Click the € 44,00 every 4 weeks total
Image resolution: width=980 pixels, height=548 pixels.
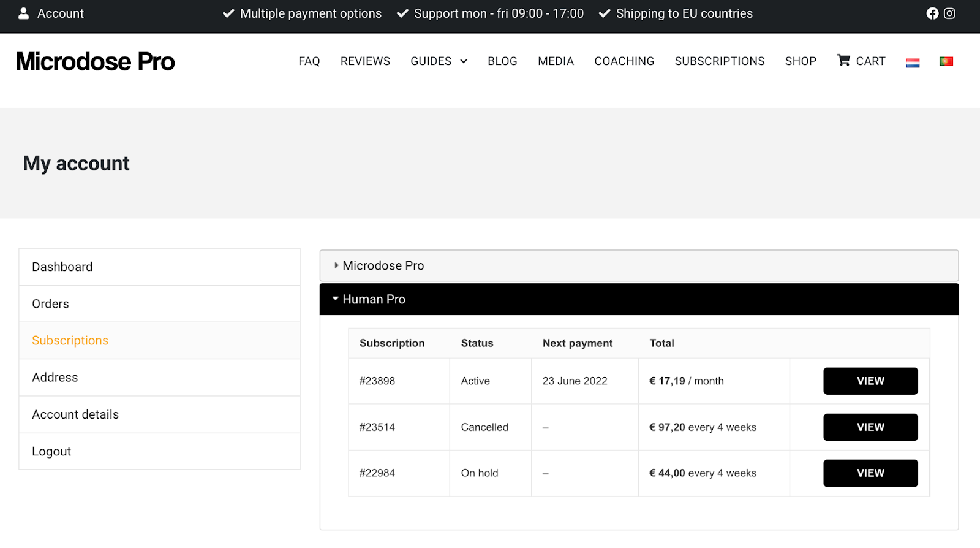tap(703, 473)
